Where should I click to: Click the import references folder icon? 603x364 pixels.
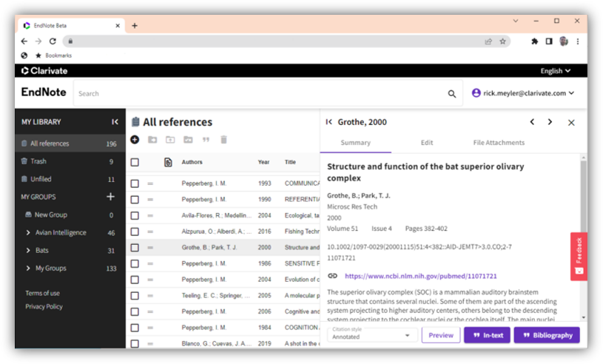[x=170, y=140]
